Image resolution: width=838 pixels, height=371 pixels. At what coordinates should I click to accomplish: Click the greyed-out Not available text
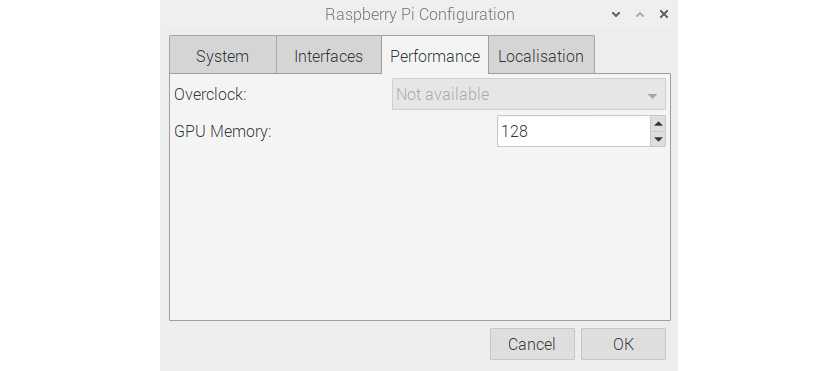(x=443, y=95)
